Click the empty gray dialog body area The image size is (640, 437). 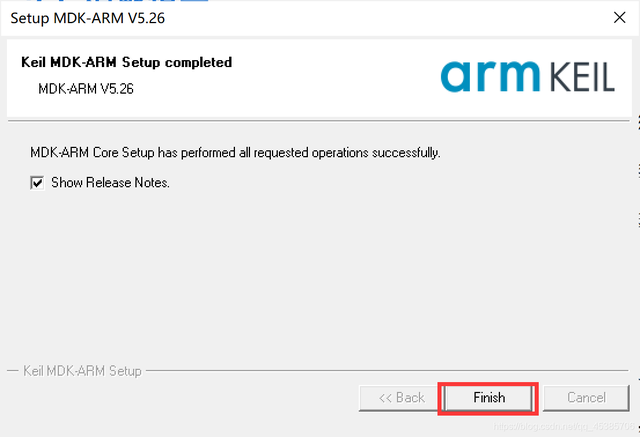click(318, 277)
